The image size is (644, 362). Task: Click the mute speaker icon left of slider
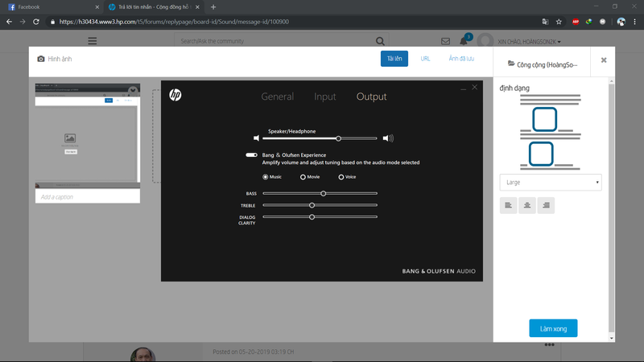pyautogui.click(x=256, y=138)
